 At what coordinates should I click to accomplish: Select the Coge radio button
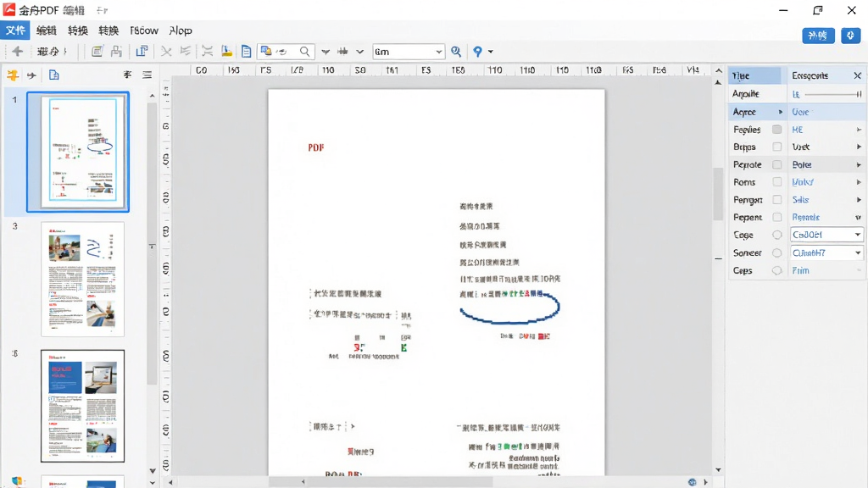(x=777, y=236)
